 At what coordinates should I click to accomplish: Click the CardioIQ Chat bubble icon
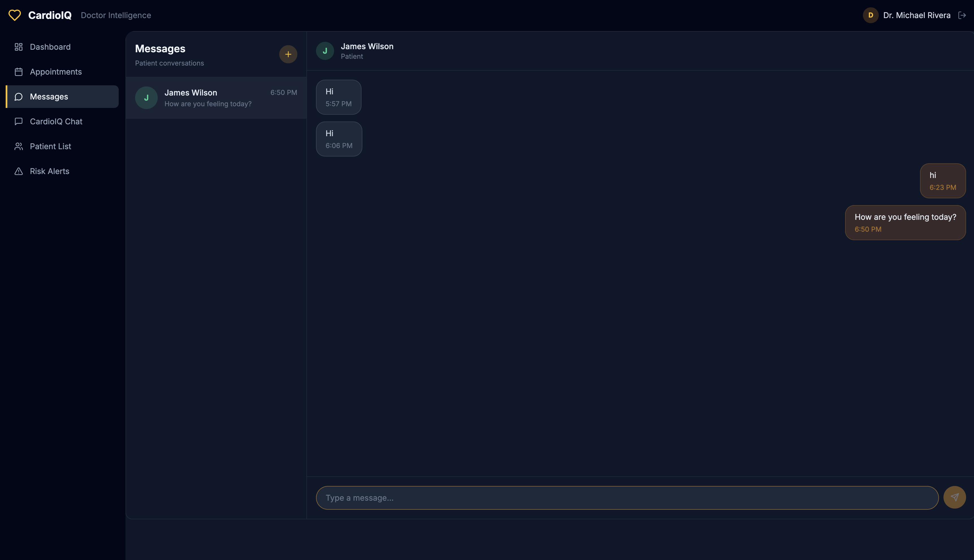18,121
